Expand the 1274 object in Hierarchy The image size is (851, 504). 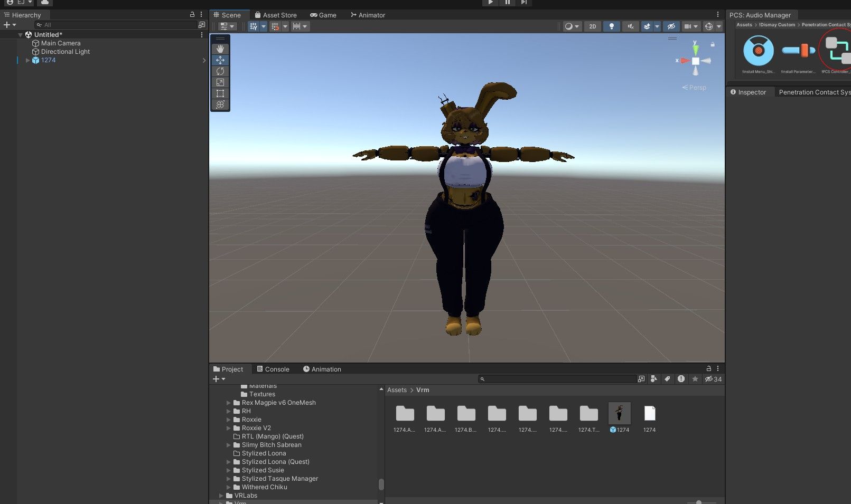27,60
